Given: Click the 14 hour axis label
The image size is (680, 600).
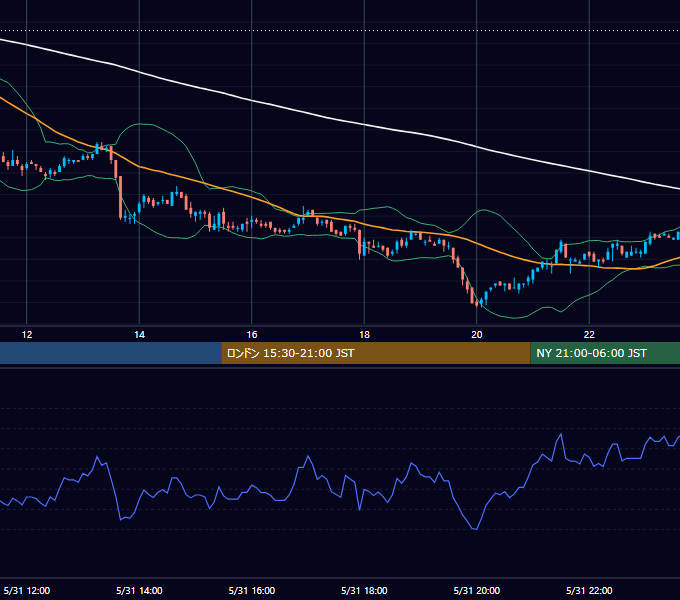Looking at the screenshot, I should (139, 335).
